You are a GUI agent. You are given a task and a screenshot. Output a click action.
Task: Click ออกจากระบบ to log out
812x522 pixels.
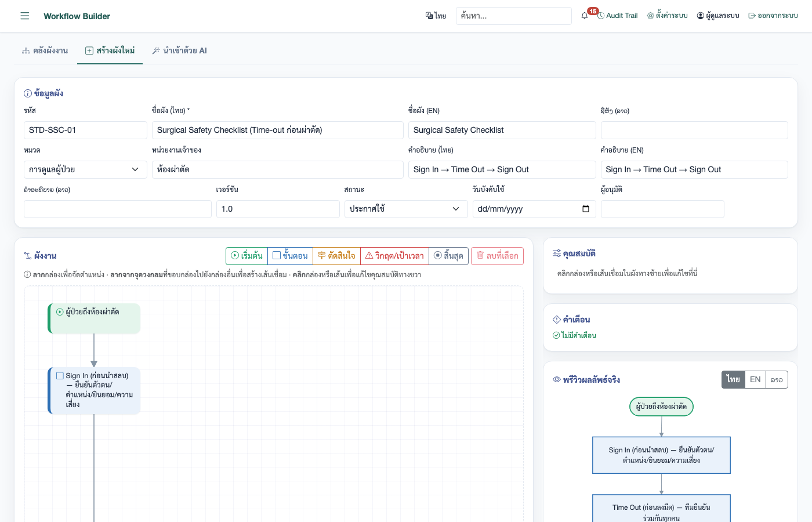click(773, 16)
